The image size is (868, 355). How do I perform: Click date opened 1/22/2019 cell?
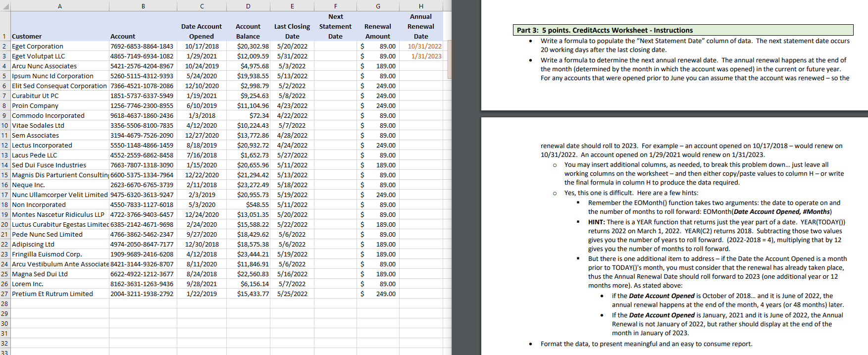[x=202, y=294]
